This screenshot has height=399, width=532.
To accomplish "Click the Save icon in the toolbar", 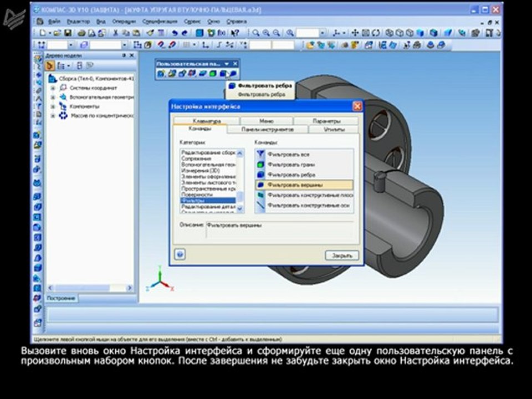I will (67, 33).
